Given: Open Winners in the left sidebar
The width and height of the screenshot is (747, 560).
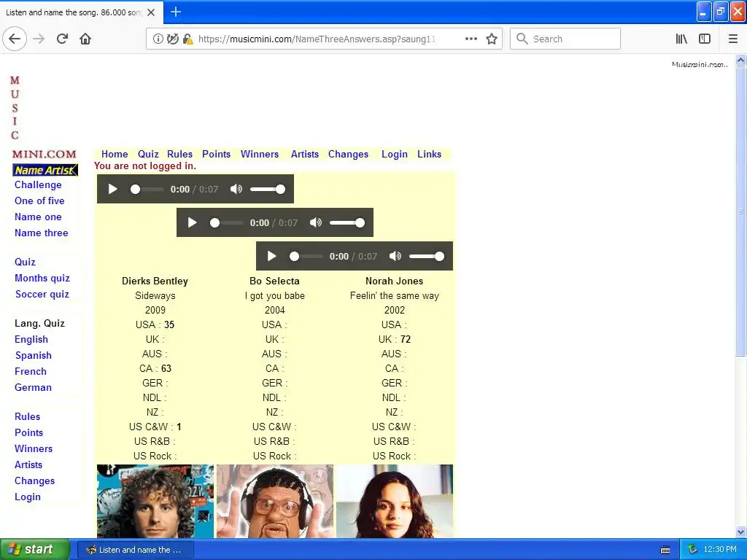Looking at the screenshot, I should (x=34, y=448).
